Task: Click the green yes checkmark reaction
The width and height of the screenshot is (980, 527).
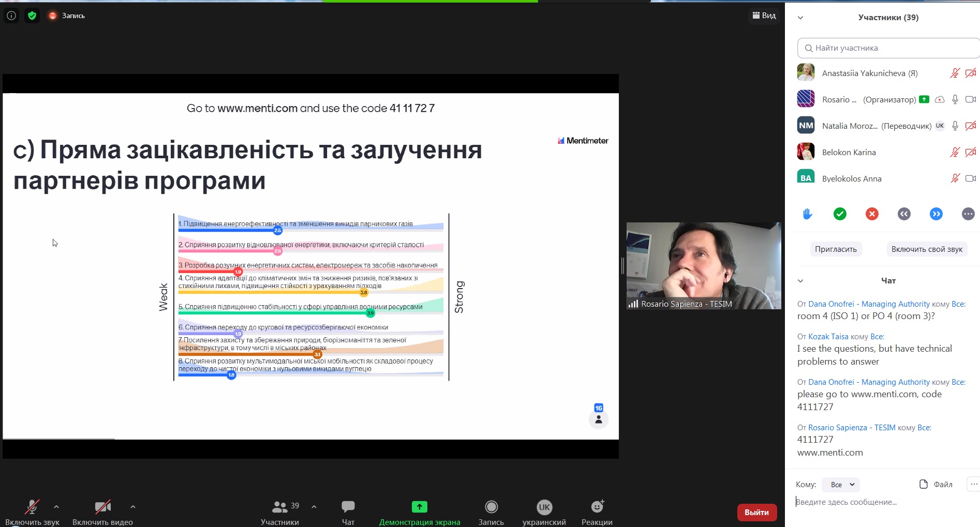Action: click(x=840, y=214)
